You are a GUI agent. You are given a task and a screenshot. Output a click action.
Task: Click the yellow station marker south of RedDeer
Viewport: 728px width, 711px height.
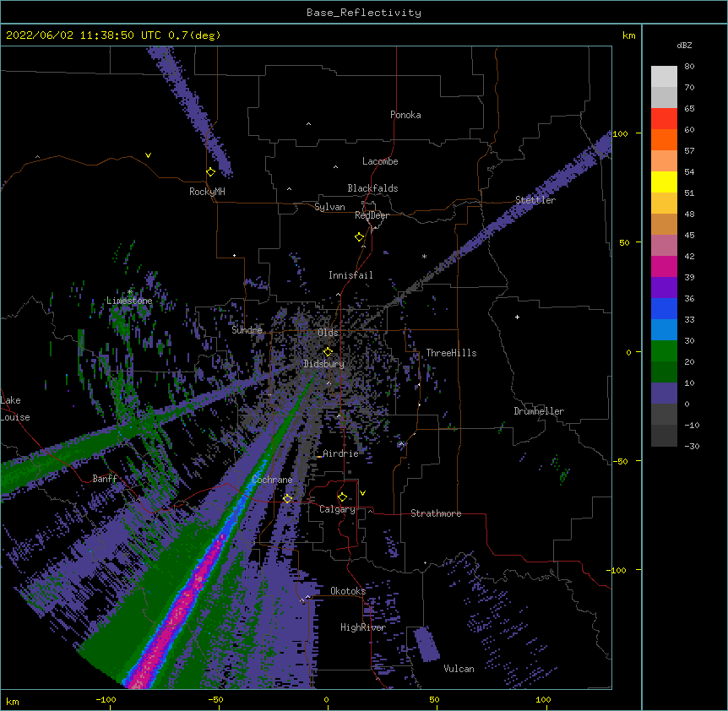[360, 237]
